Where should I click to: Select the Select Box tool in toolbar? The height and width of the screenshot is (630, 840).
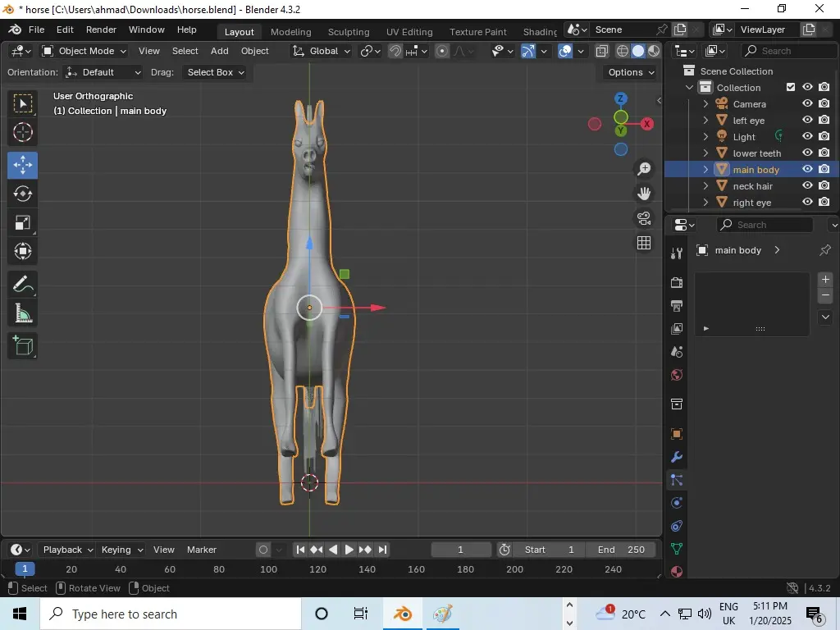[x=22, y=103]
